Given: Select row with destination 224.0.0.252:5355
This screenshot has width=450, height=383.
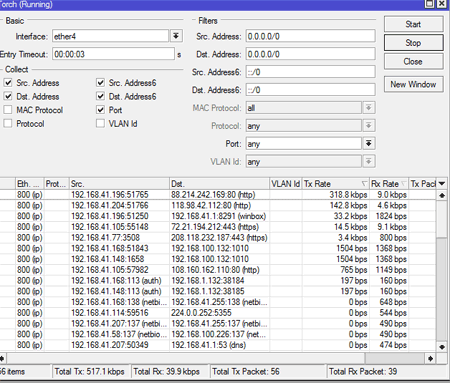Looking at the screenshot, I should click(218, 313).
